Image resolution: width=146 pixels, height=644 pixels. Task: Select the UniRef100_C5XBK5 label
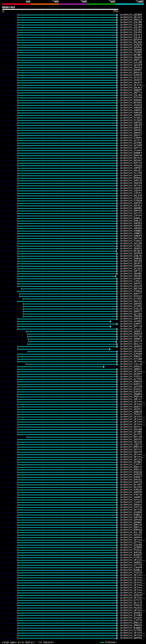[131, 53]
